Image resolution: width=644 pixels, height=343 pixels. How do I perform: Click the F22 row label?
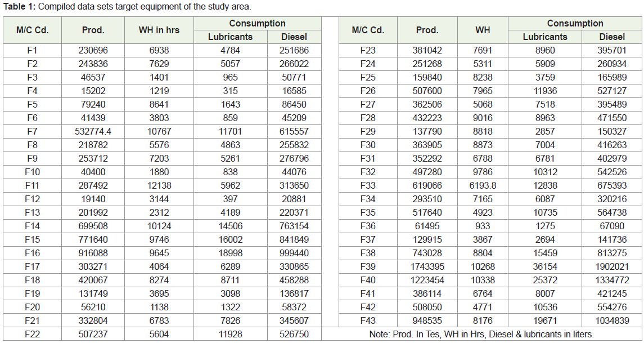[33, 334]
